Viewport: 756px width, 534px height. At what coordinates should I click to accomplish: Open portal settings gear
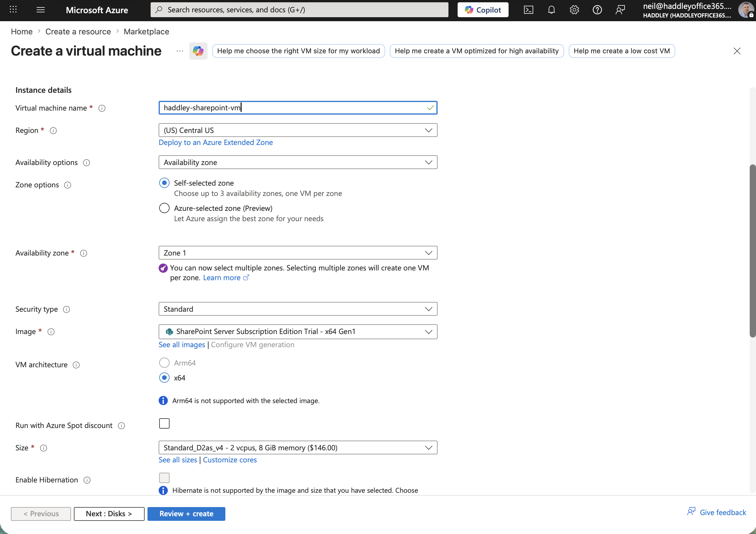(574, 10)
